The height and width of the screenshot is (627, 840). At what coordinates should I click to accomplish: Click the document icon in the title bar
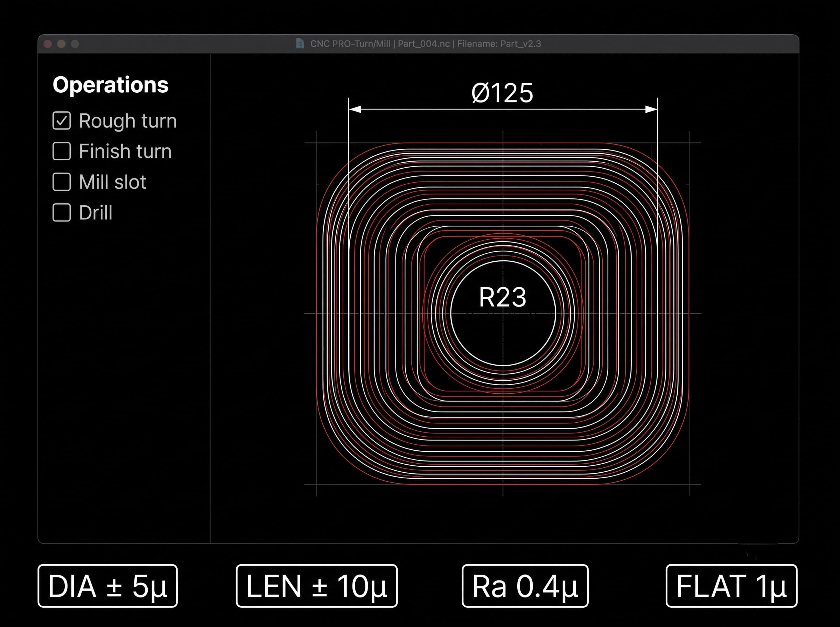point(300,44)
